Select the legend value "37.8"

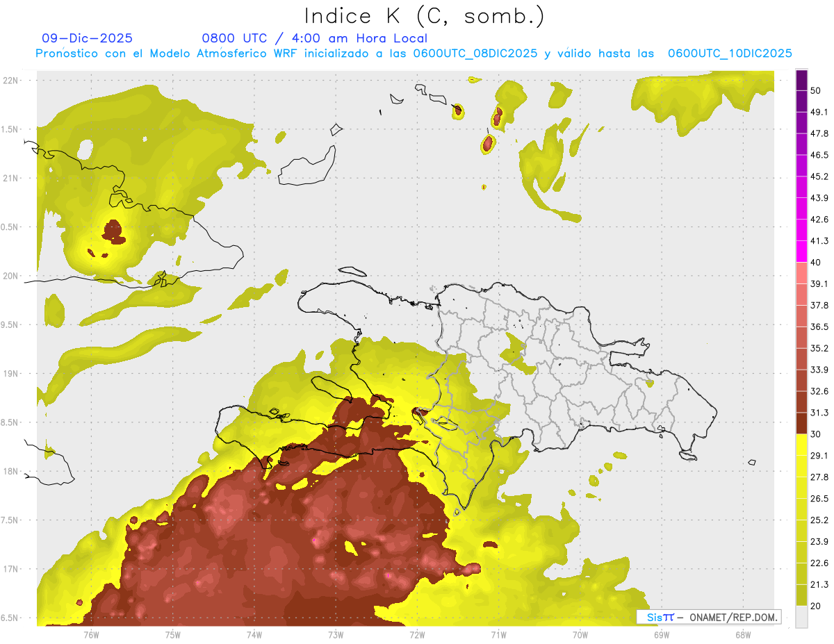coord(819,306)
